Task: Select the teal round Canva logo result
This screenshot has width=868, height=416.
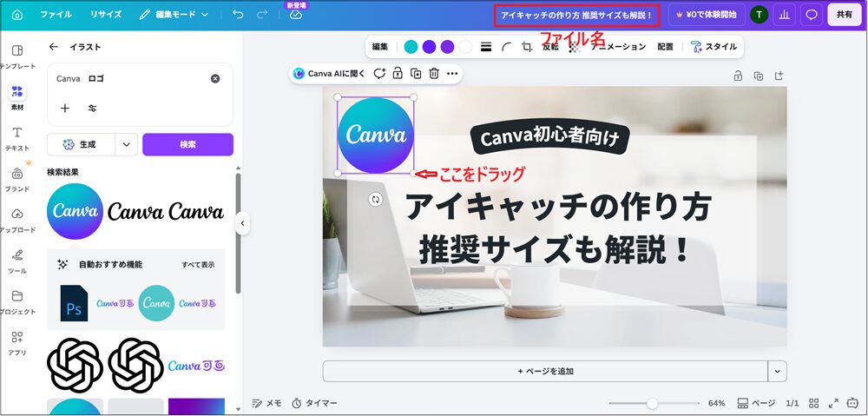Action: coord(156,303)
